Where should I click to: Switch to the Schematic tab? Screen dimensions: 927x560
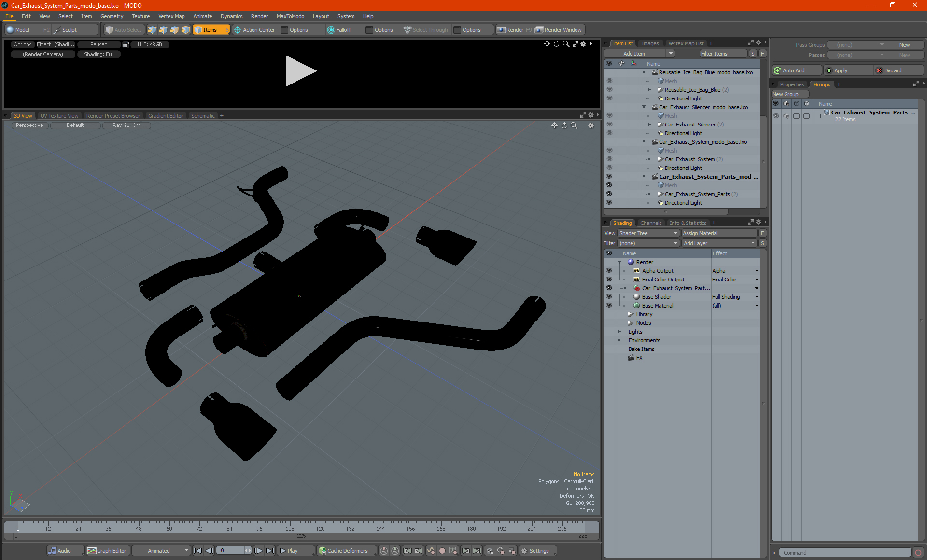[x=203, y=116]
